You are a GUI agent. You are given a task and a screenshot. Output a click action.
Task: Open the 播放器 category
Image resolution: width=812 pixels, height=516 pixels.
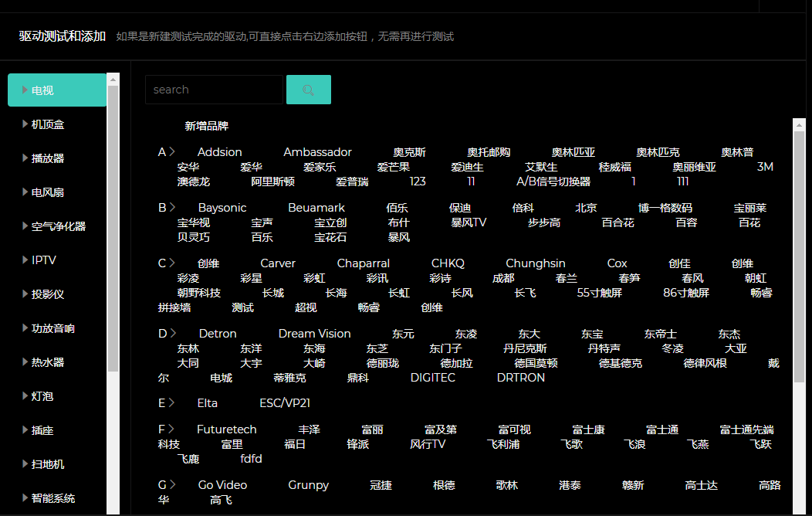48,158
